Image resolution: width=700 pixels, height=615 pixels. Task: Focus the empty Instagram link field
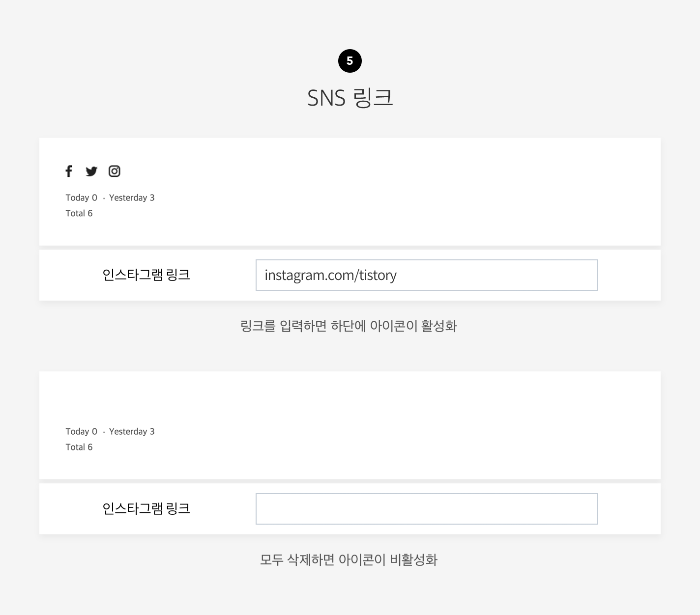tap(427, 509)
